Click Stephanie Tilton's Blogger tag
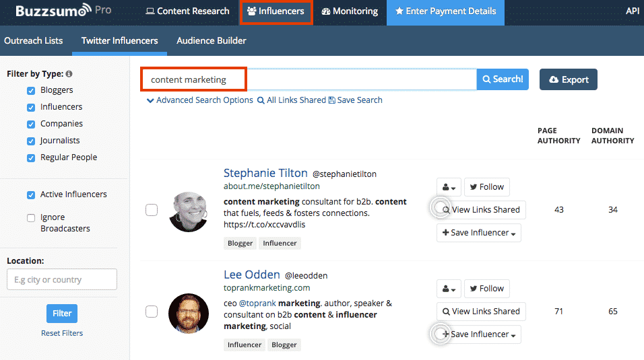The image size is (644, 360). coord(240,243)
